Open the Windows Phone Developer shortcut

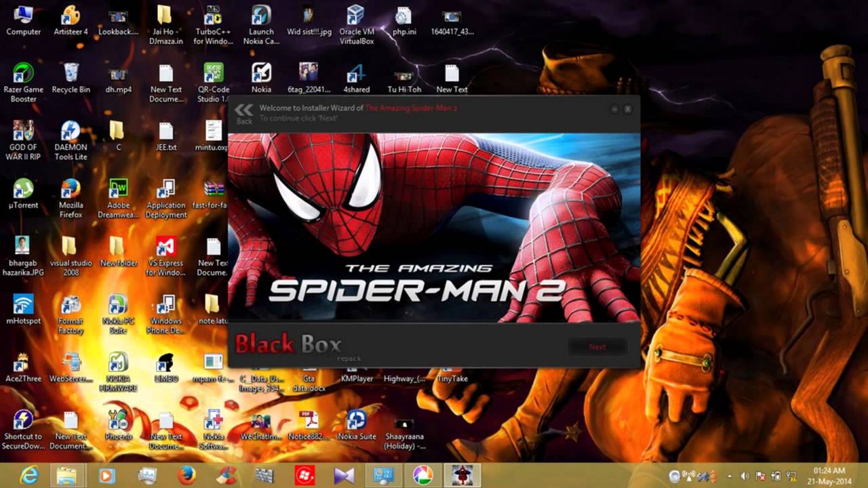(x=166, y=314)
